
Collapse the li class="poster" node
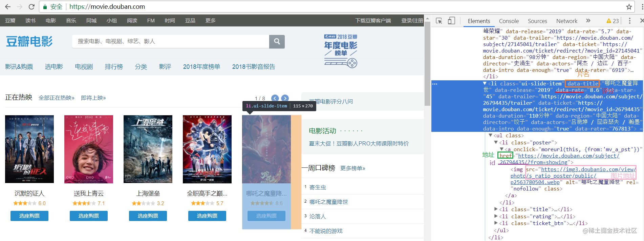point(496,142)
